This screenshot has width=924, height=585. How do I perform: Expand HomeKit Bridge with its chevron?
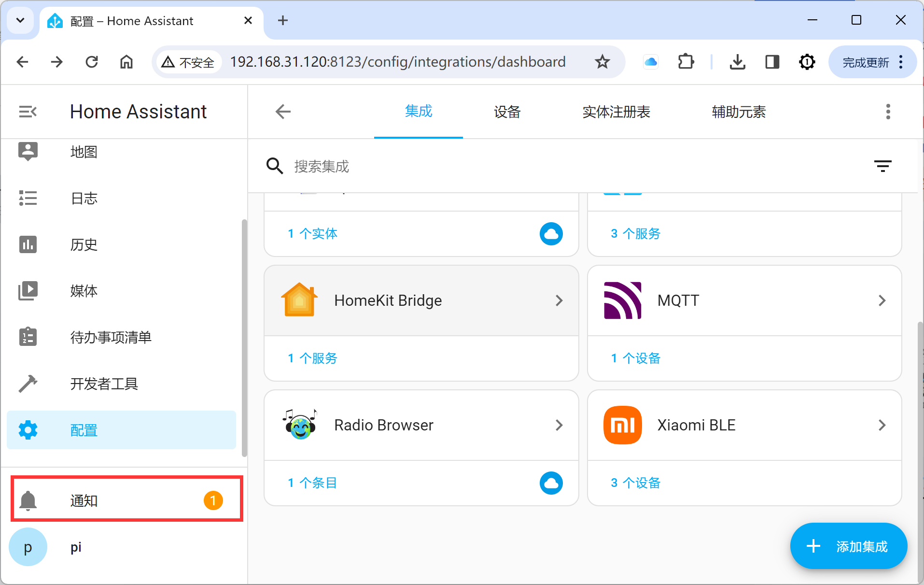(x=559, y=300)
